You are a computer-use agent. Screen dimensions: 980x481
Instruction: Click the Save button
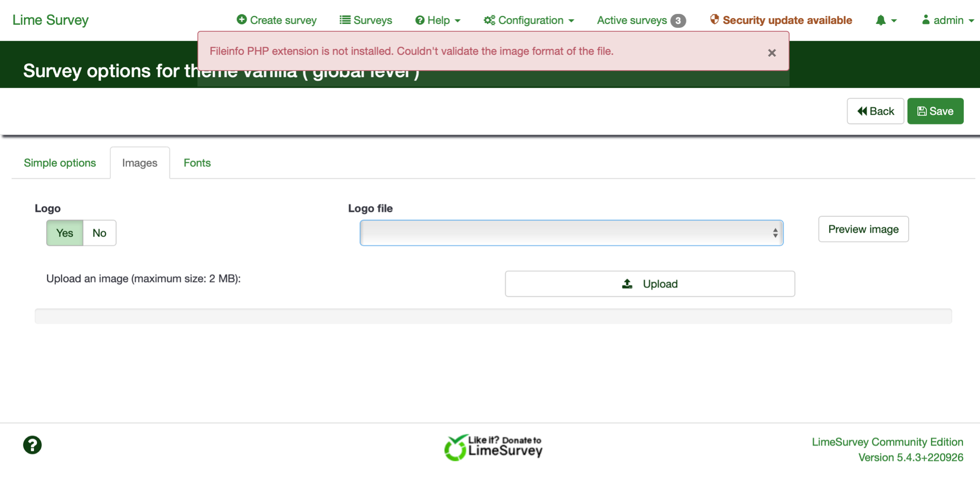coord(935,111)
